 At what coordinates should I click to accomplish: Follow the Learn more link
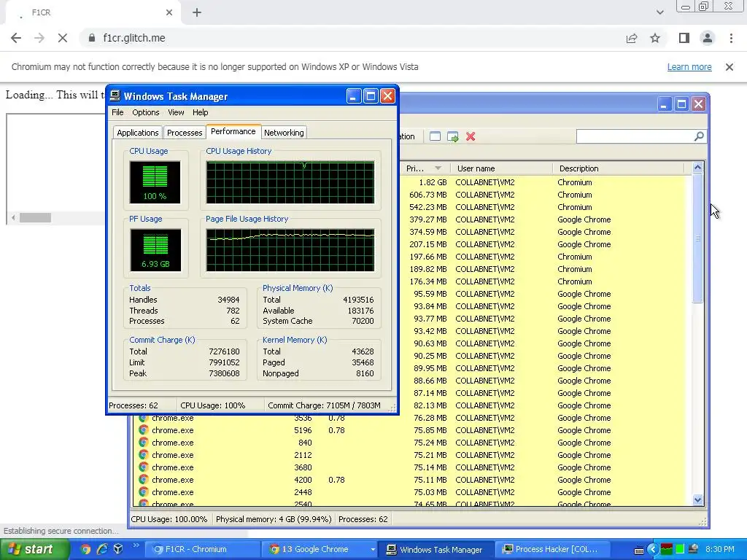[x=689, y=67]
